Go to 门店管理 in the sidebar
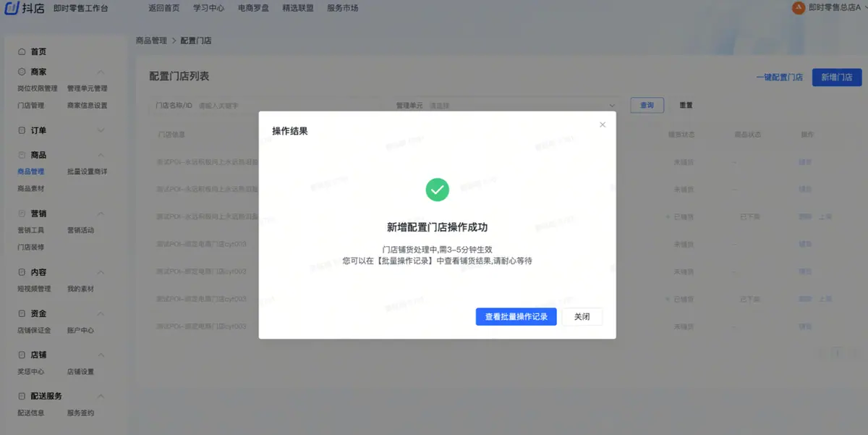This screenshot has height=435, width=868. click(30, 105)
